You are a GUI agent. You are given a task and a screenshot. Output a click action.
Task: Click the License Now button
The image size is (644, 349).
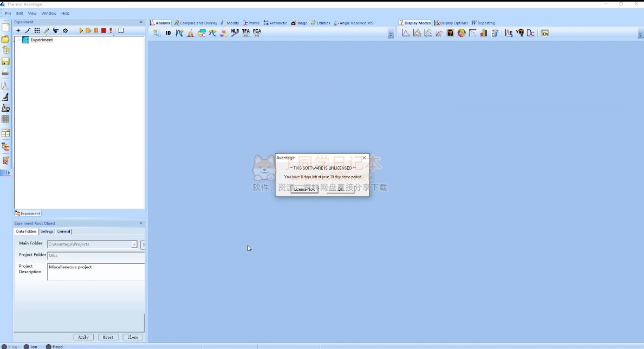pyautogui.click(x=304, y=189)
